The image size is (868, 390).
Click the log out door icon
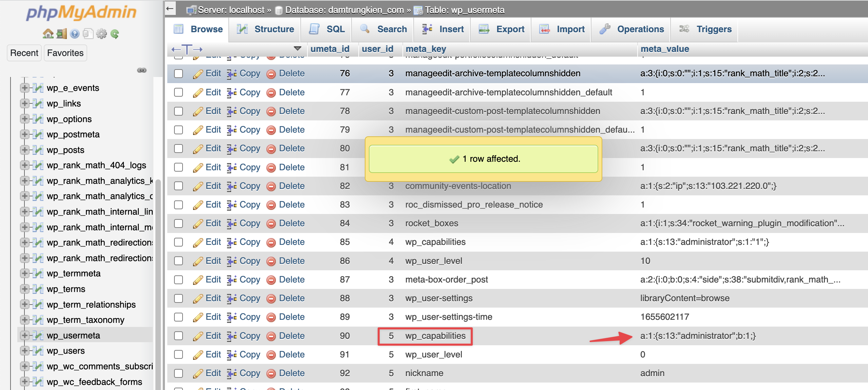click(61, 34)
